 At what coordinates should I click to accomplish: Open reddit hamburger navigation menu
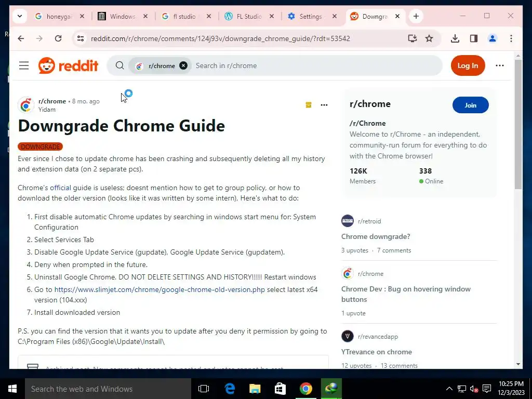tap(24, 65)
